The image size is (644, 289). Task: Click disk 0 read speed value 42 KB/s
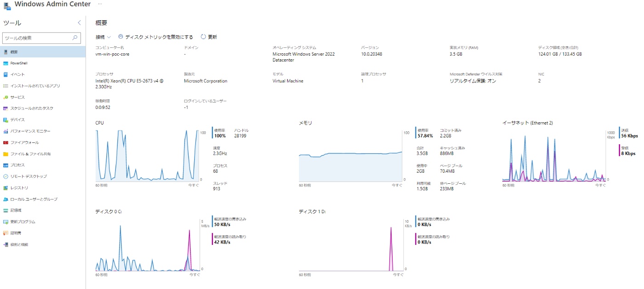click(x=222, y=242)
